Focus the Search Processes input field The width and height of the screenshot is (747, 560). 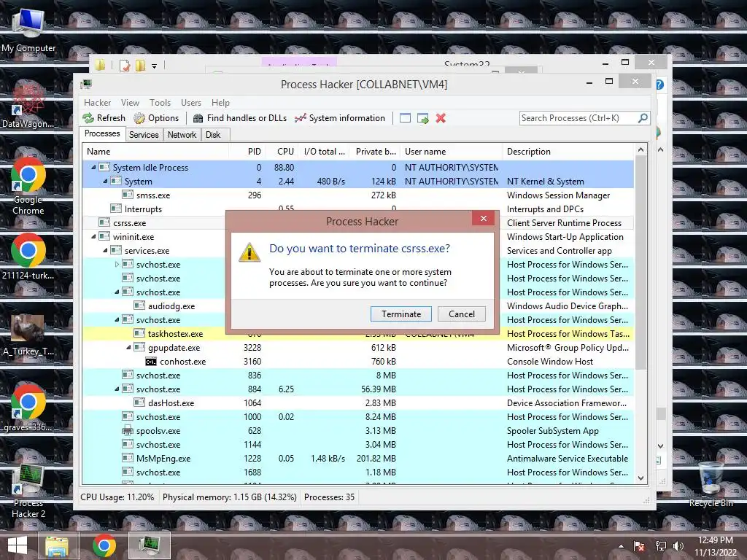[x=578, y=118]
